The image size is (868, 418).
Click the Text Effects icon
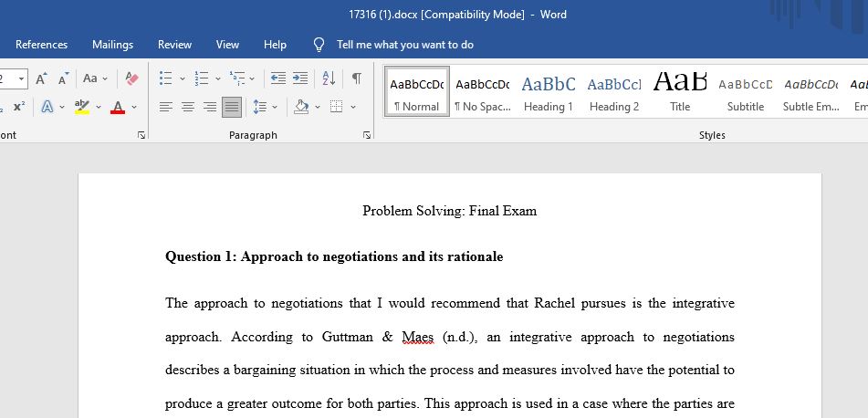pos(47,106)
